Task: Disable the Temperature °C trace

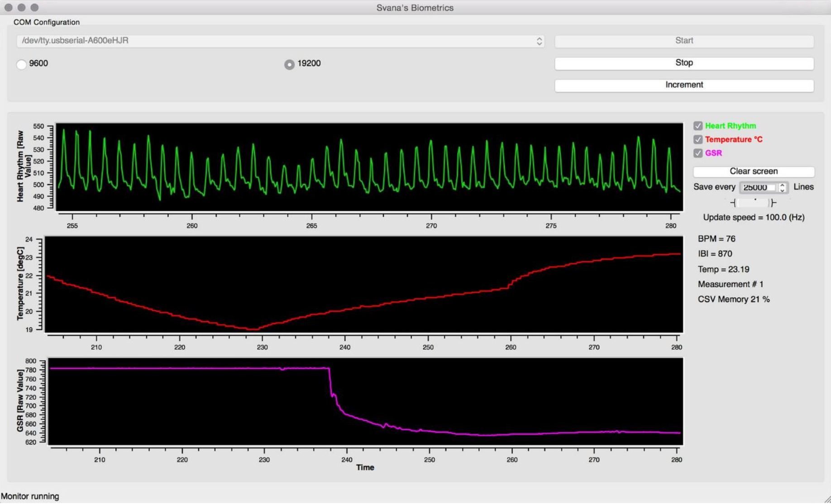Action: click(697, 140)
